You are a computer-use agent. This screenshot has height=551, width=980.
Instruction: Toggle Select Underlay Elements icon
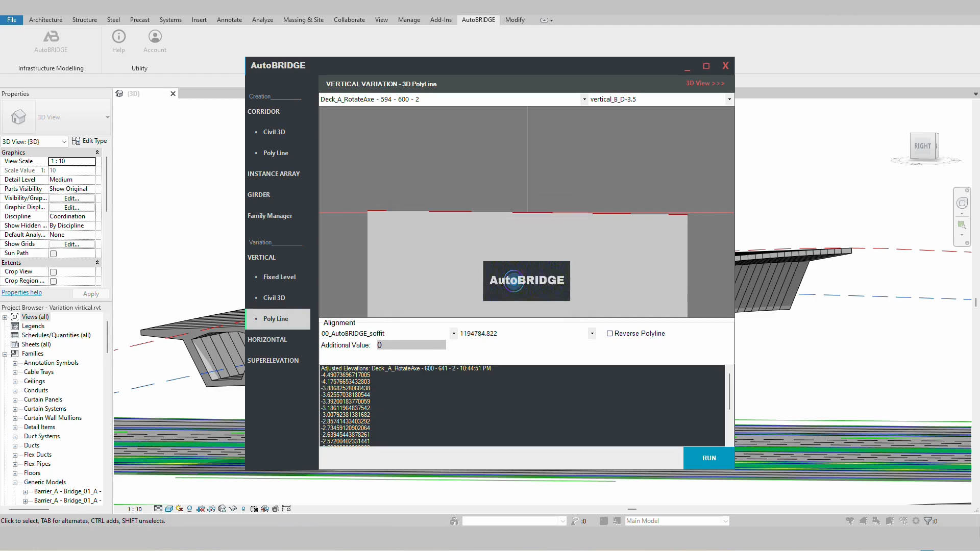tap(863, 521)
